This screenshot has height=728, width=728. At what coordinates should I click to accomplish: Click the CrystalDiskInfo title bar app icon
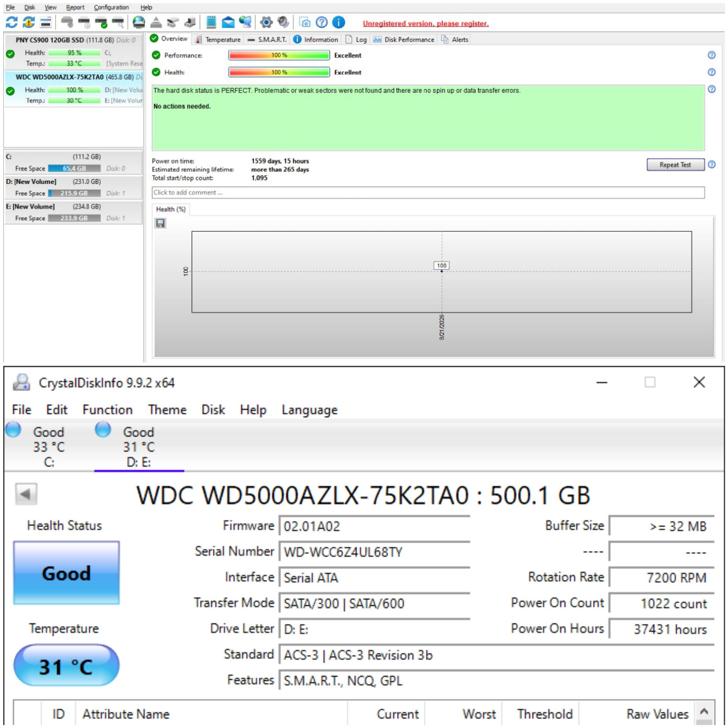click(21, 382)
